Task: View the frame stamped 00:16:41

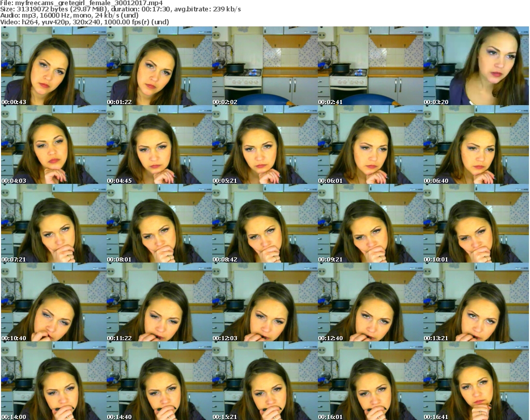Action: tap(476, 381)
